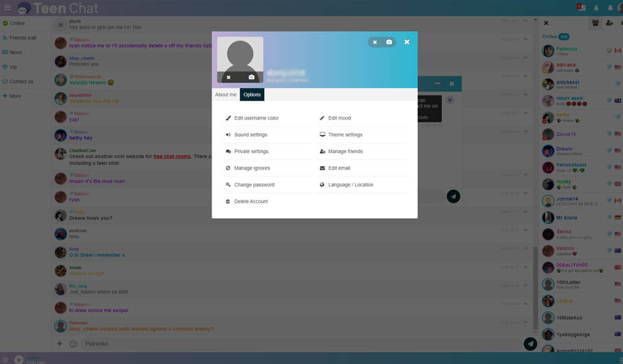This screenshot has width=623, height=364.
Task: Click Manage friends
Action: coord(345,151)
